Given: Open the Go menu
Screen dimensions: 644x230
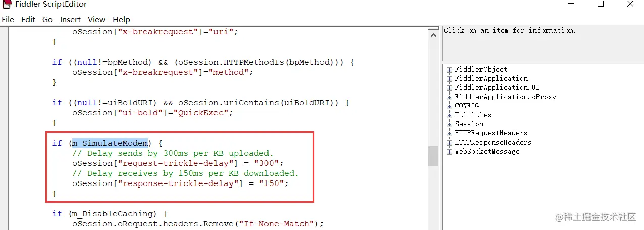Looking at the screenshot, I should 47,20.
